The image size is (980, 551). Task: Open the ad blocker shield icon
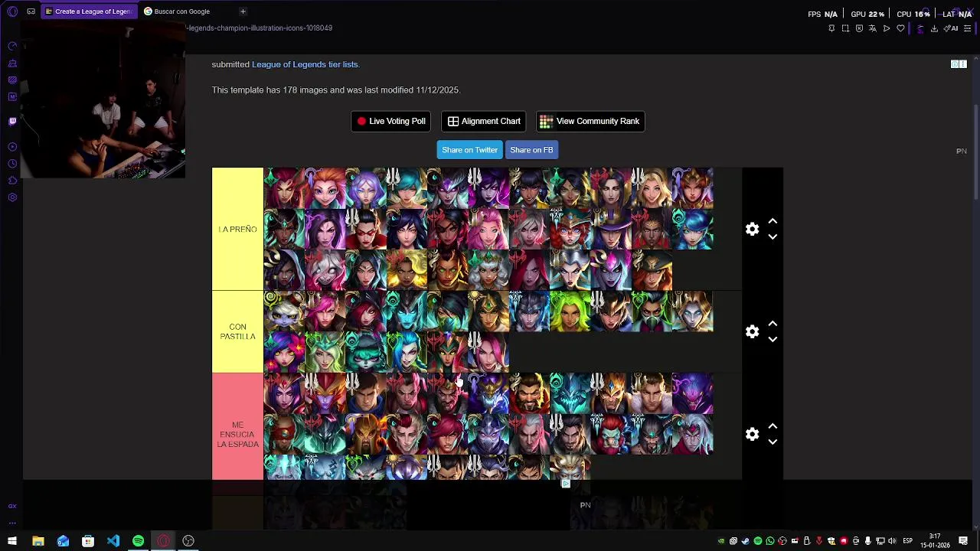point(859,28)
